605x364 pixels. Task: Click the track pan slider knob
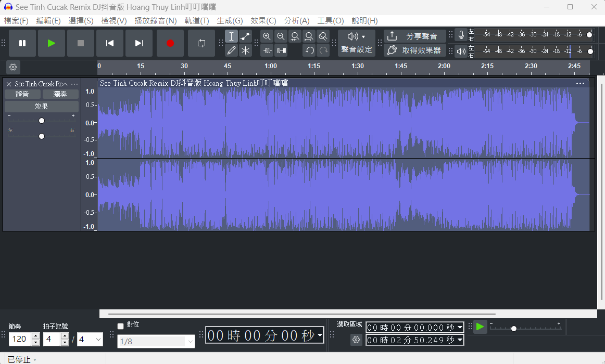pyautogui.click(x=42, y=136)
